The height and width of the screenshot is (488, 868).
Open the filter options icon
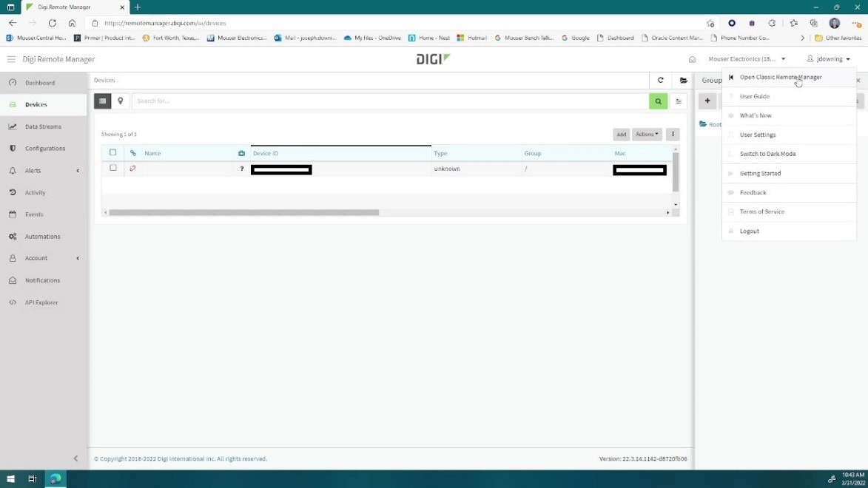pos(679,101)
